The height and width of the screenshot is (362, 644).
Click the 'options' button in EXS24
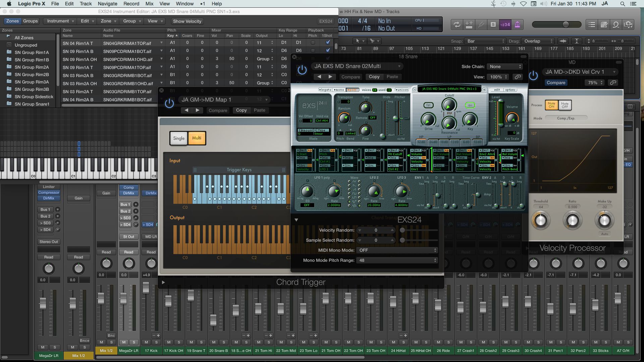tap(510, 90)
